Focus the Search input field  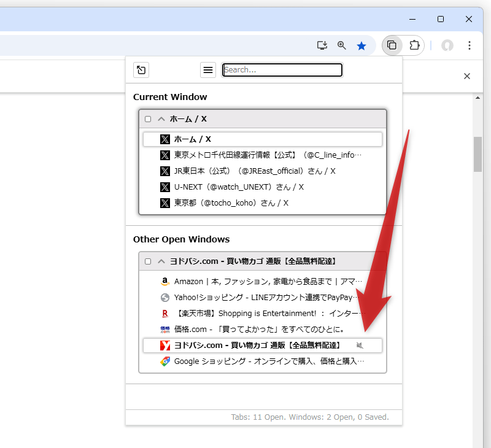pyautogui.click(x=282, y=70)
